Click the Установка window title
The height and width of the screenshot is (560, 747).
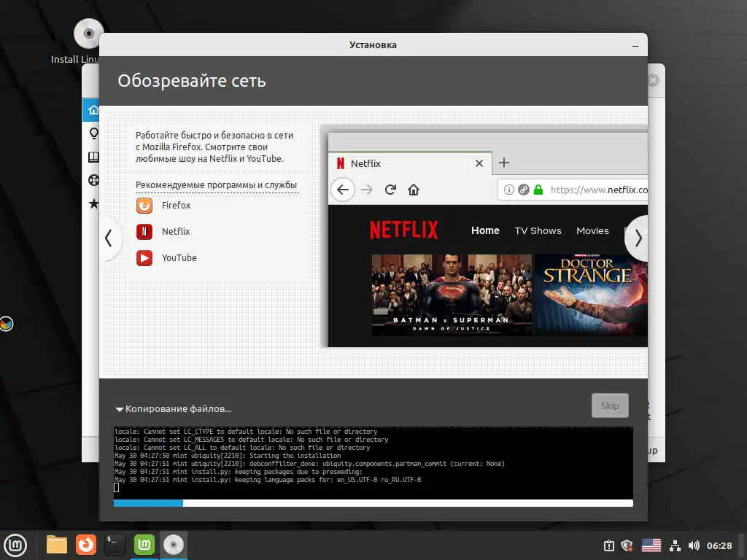coord(373,45)
